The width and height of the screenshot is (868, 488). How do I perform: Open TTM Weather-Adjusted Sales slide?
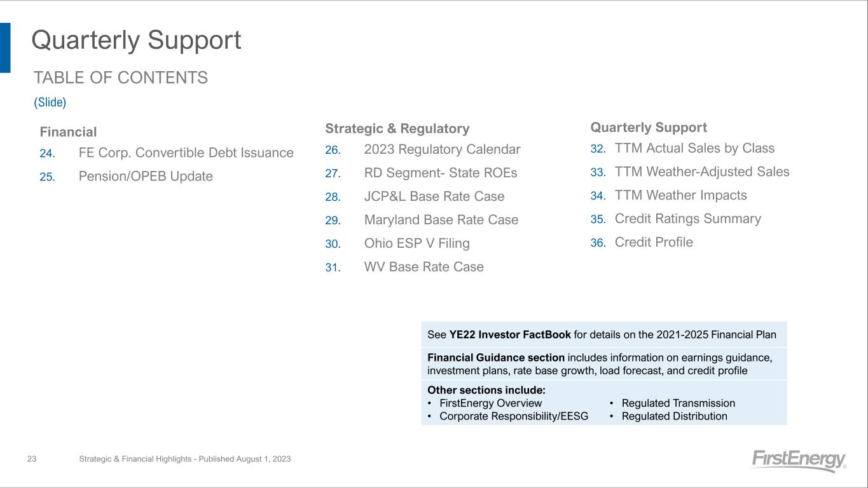point(701,172)
